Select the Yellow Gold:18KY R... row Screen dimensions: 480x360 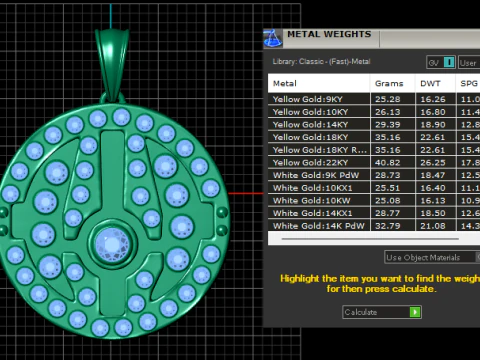[374, 150]
